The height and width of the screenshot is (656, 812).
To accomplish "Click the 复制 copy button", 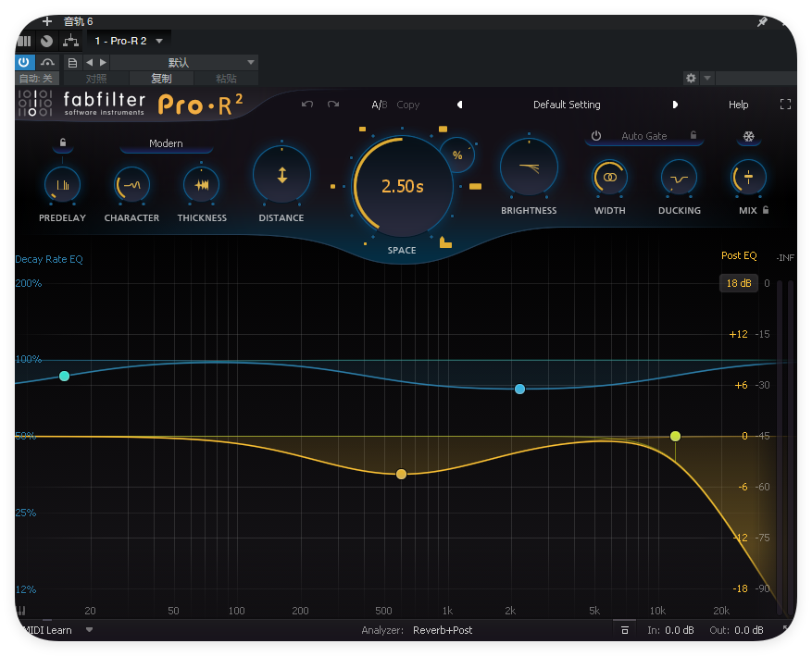I will [161, 79].
